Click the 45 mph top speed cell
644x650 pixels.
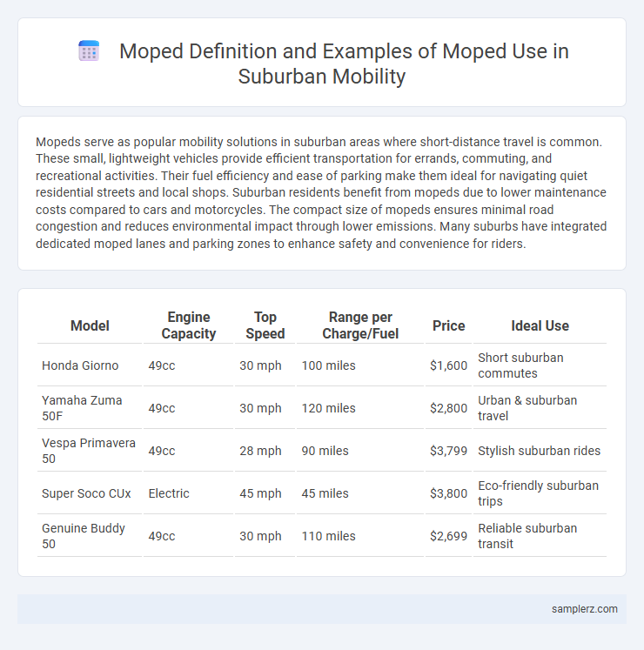265,493
